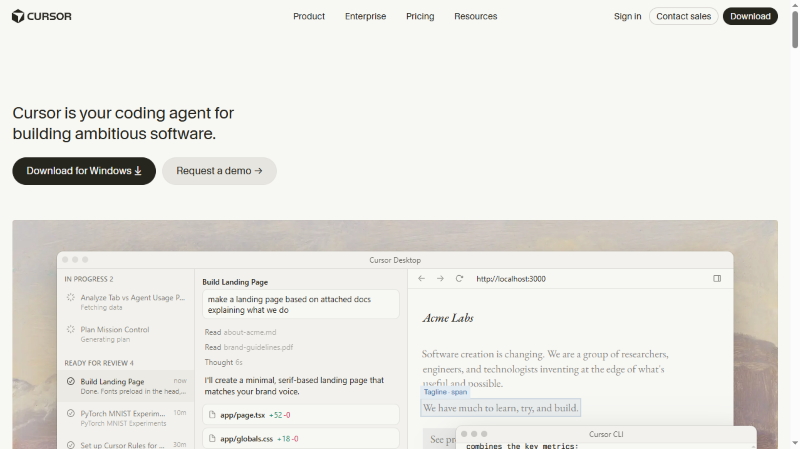
Task: Click checkmark icon beside Build Landing Page
Action: click(71, 381)
